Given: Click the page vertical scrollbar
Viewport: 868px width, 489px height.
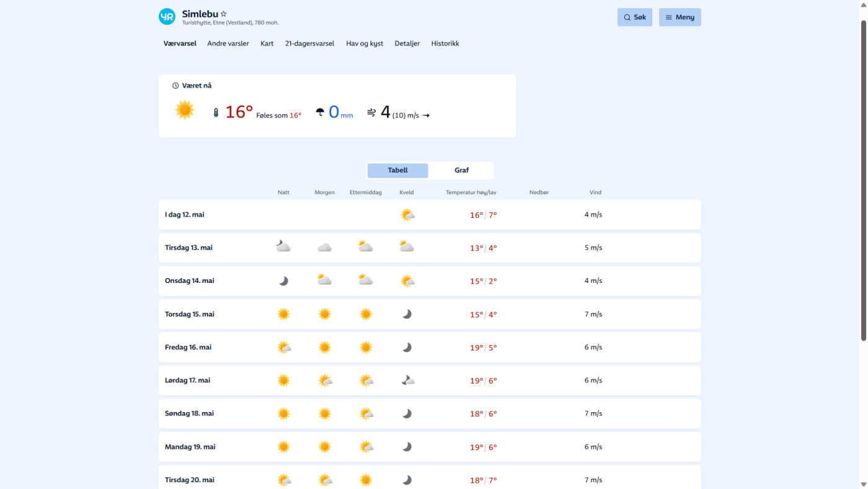Looking at the screenshot, I should (863, 180).
